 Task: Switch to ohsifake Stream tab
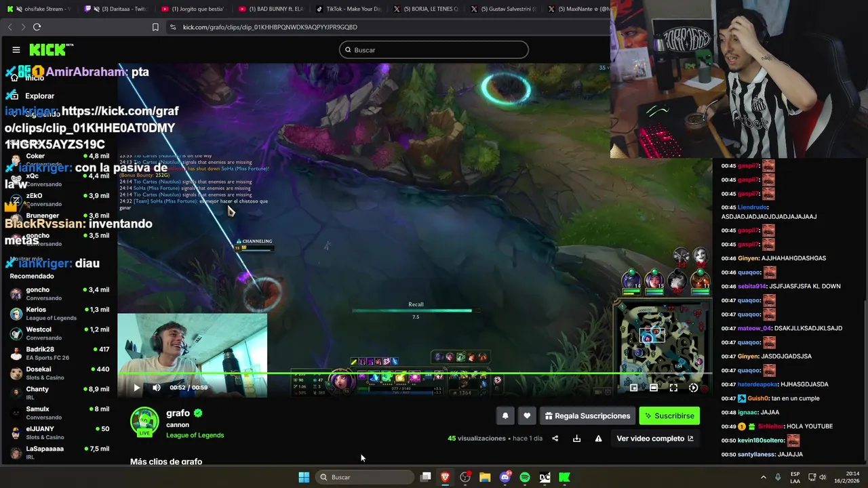point(38,9)
